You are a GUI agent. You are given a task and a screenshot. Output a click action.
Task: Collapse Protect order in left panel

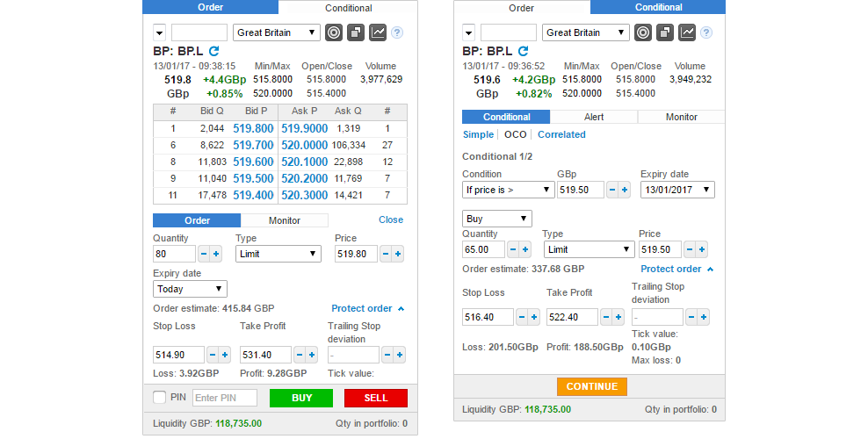[367, 308]
